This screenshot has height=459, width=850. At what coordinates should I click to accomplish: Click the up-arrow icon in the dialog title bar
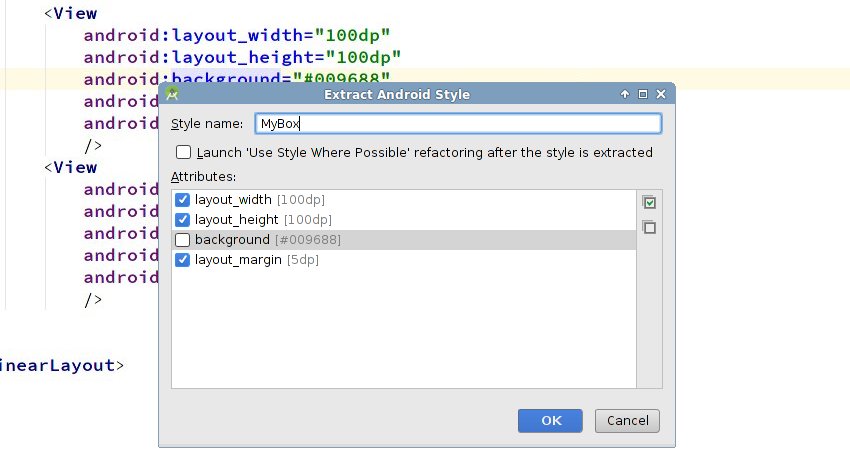pyautogui.click(x=625, y=94)
